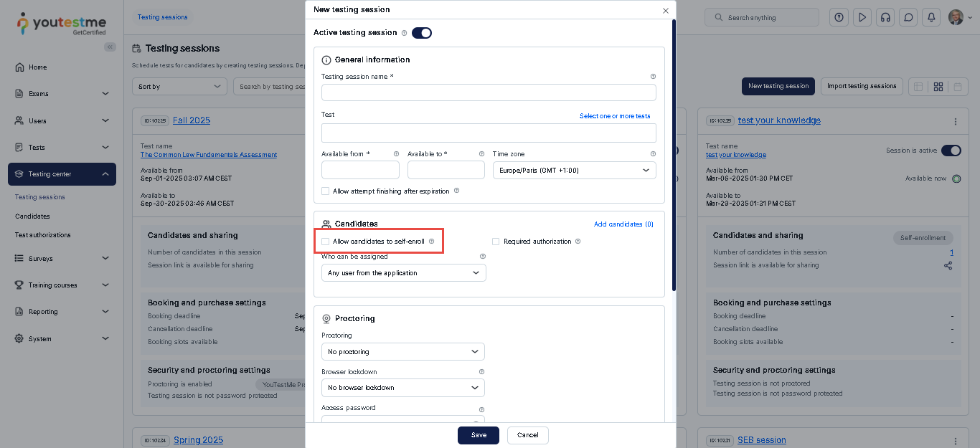Click the Save button

[478, 435]
